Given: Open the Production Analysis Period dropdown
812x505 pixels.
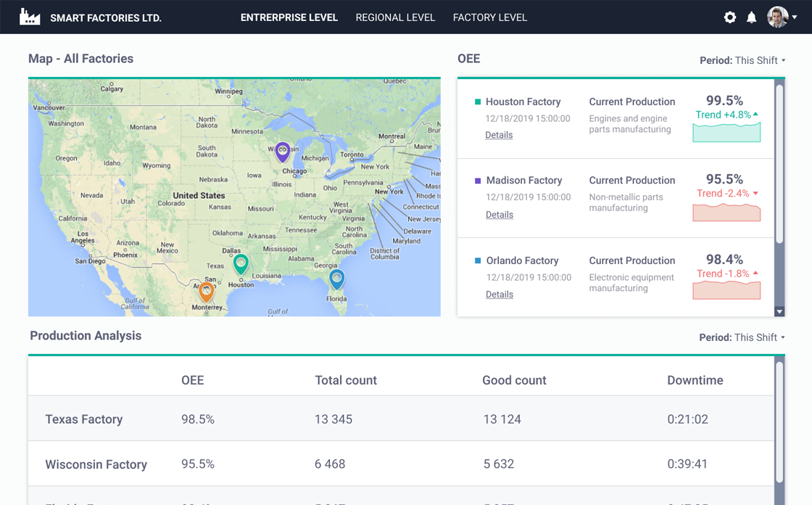Looking at the screenshot, I should pyautogui.click(x=742, y=337).
